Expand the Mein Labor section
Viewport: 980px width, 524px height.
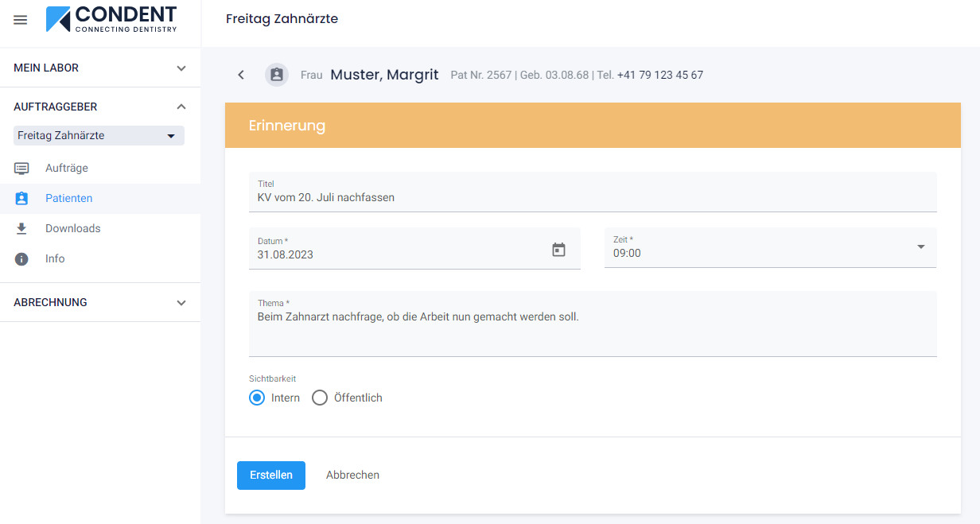[x=181, y=68]
